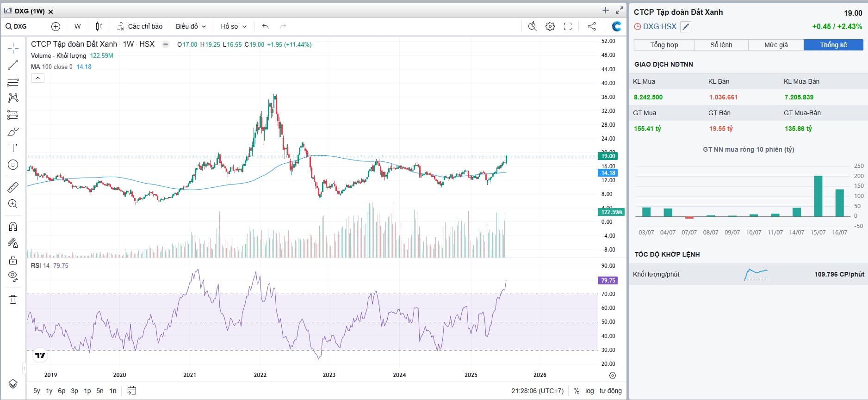
Task: Switch to the Tổng hợp tab
Action: pos(663,45)
